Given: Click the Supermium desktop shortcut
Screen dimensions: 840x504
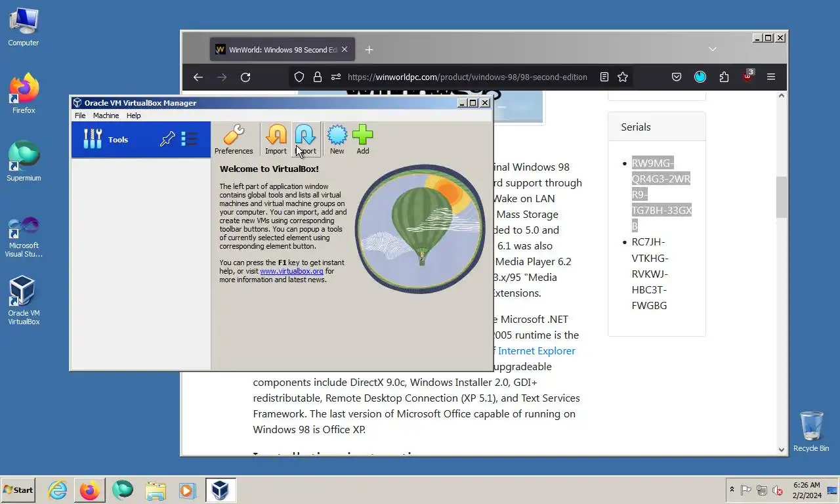Looking at the screenshot, I should click(24, 161).
